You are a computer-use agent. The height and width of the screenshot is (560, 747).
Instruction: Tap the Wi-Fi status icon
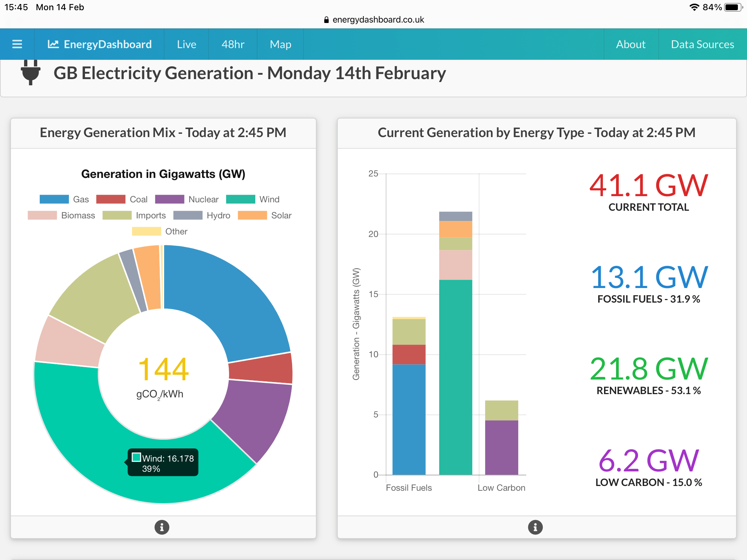point(694,7)
